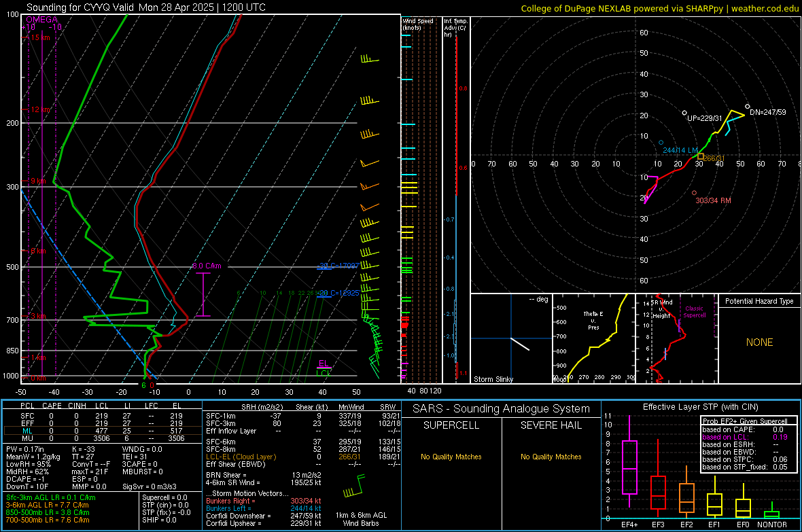Image resolution: width=802 pixels, height=532 pixels.
Task: Select the highlighted ML parcel row
Action: point(101,431)
